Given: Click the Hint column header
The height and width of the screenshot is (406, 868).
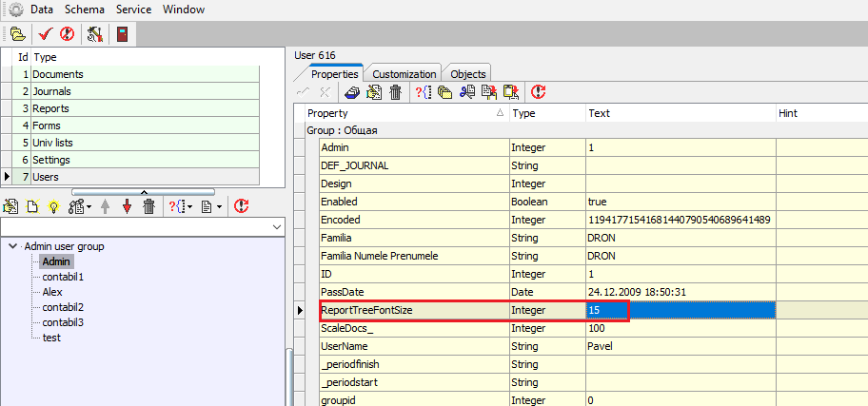Looking at the screenshot, I should [821, 113].
